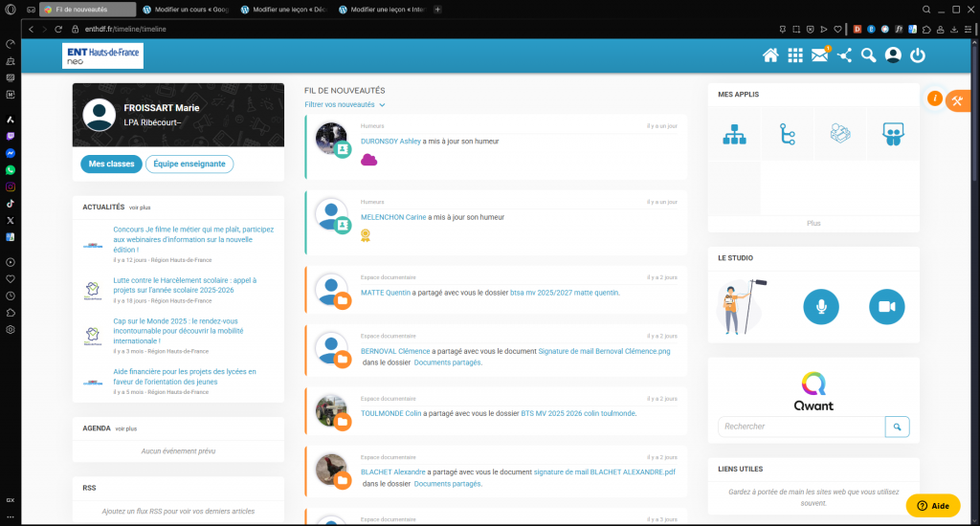Launch video recording with the camera icon

point(886,306)
